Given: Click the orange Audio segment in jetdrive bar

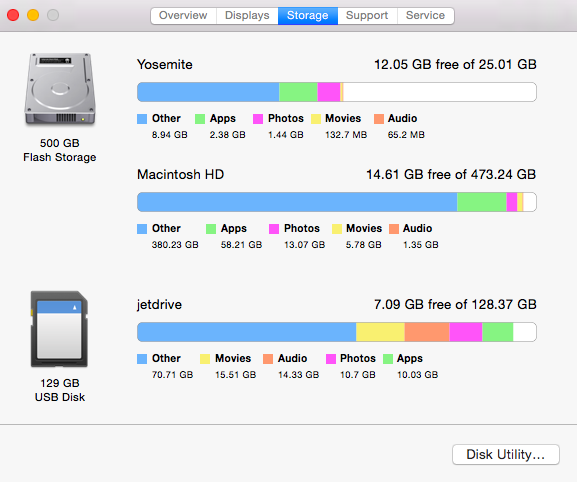Looking at the screenshot, I should [427, 332].
